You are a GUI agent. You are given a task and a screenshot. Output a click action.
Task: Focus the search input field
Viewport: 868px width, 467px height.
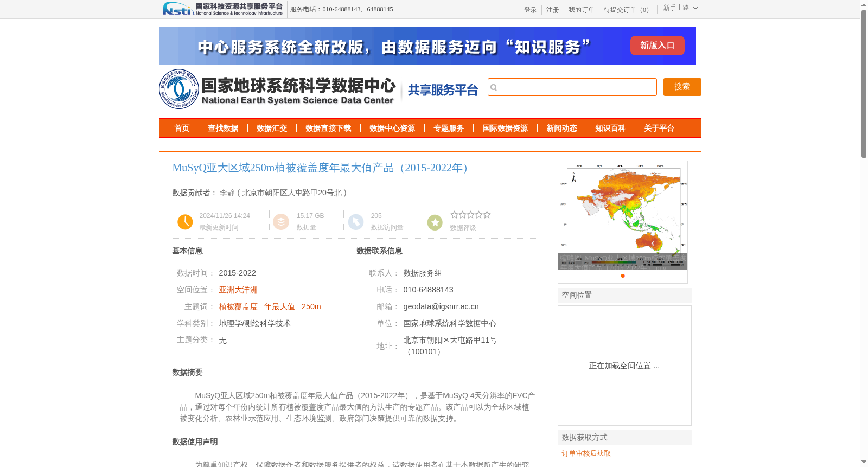coord(572,87)
